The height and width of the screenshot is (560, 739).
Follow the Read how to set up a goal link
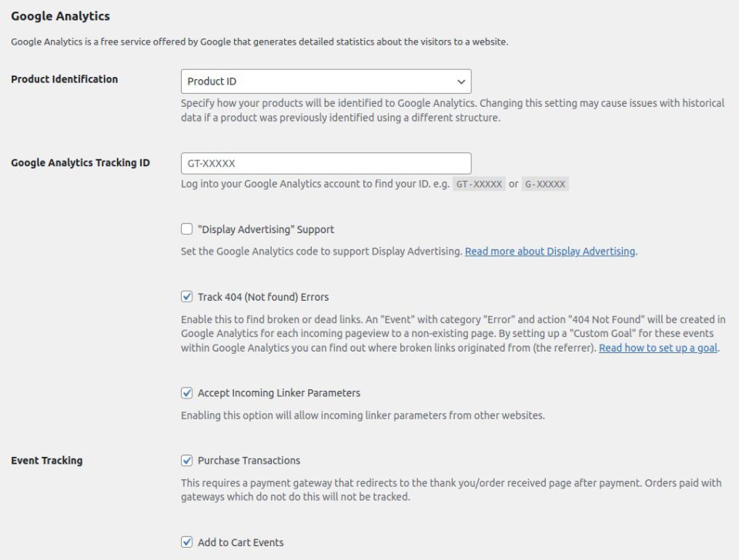pyautogui.click(x=657, y=348)
